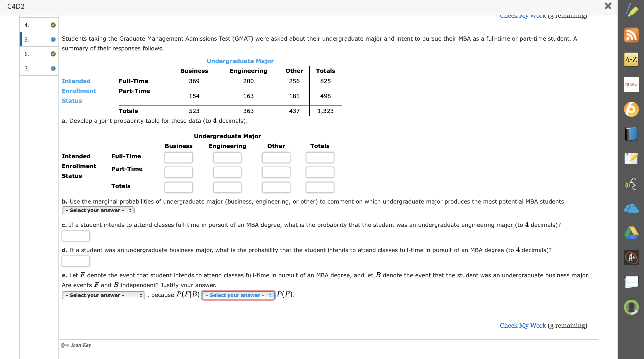Open the Google Drive icon
644x359 pixels.
pyautogui.click(x=631, y=233)
